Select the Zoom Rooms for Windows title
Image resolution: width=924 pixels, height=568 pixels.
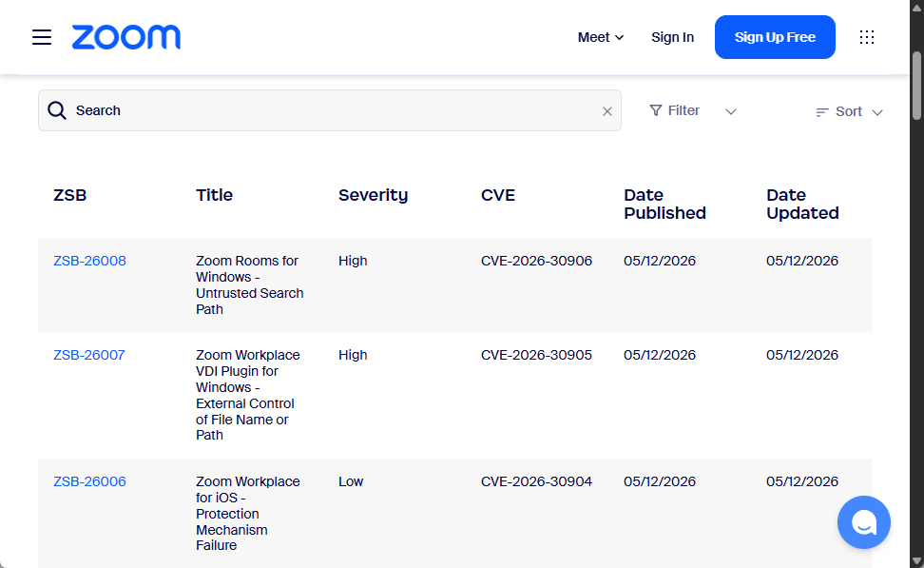click(250, 284)
